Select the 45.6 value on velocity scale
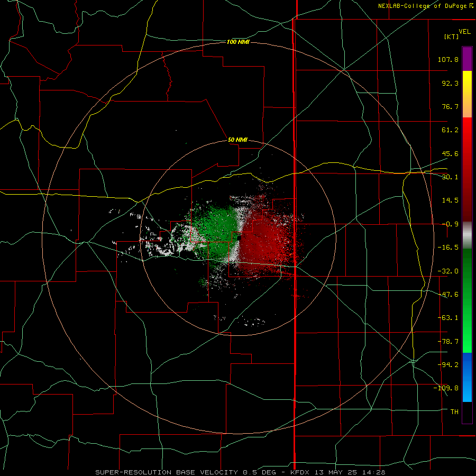The width and height of the screenshot is (476, 476). point(450,153)
